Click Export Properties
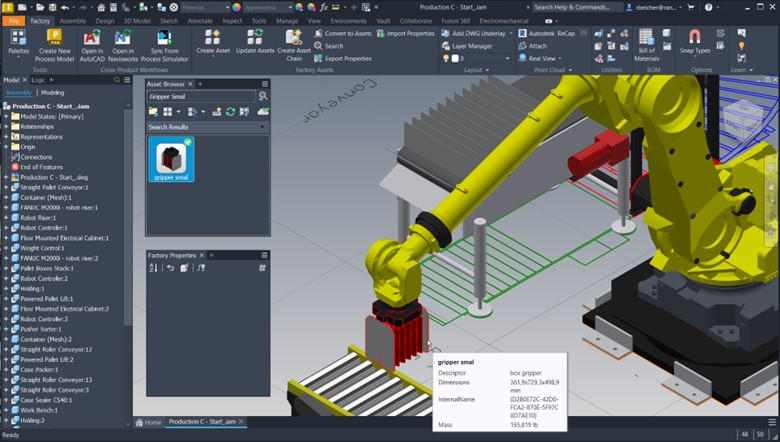Viewport: 780px width, 442px height. [x=343, y=58]
